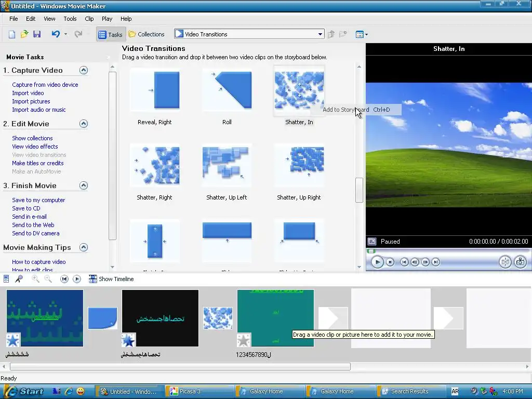Select the Shatter, Right transition thumbnail
This screenshot has width=532, height=399.
[155, 166]
